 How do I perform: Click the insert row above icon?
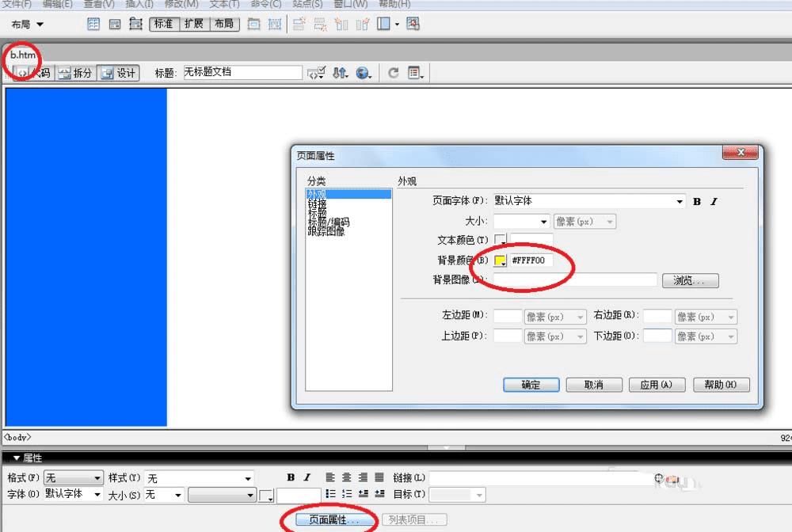299,24
